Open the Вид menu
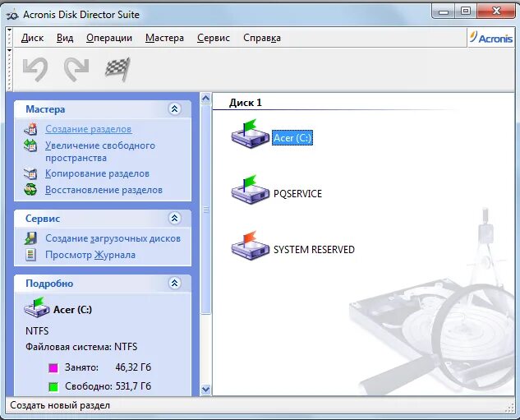The image size is (520, 420). (x=65, y=38)
